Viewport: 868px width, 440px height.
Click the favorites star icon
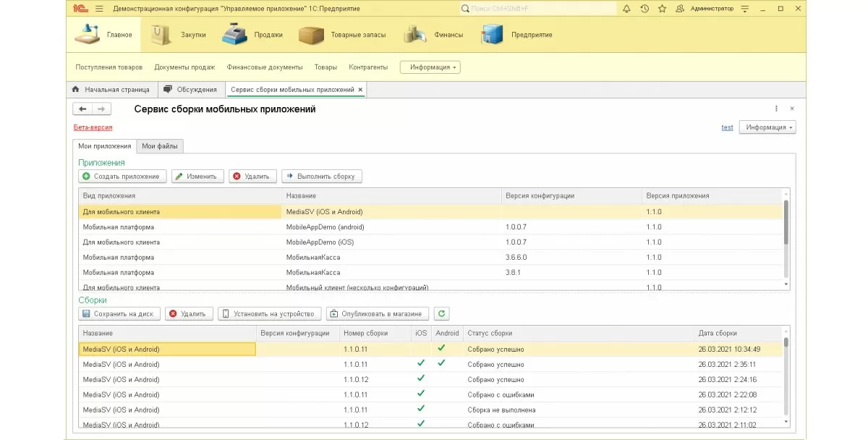click(x=662, y=9)
